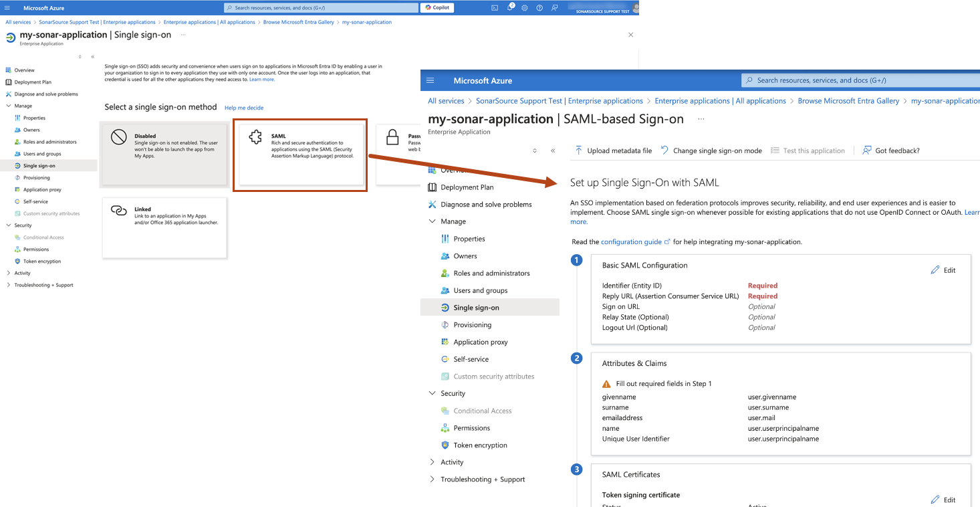Edit the Token signing certificate with pencil icon

pos(937,500)
